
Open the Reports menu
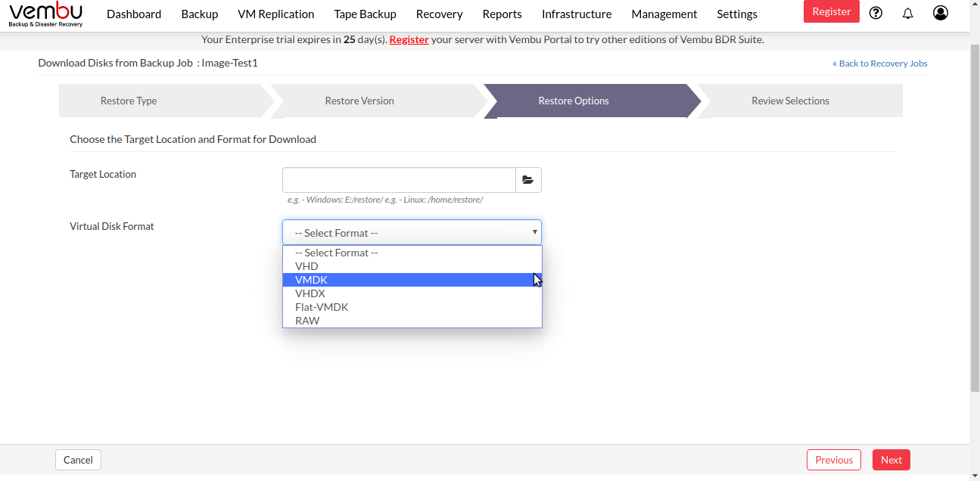(502, 14)
